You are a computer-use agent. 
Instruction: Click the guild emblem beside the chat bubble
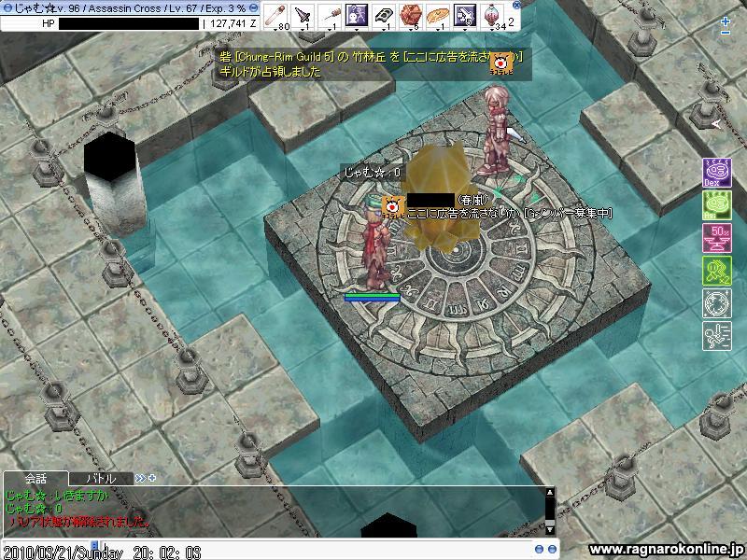coord(392,207)
